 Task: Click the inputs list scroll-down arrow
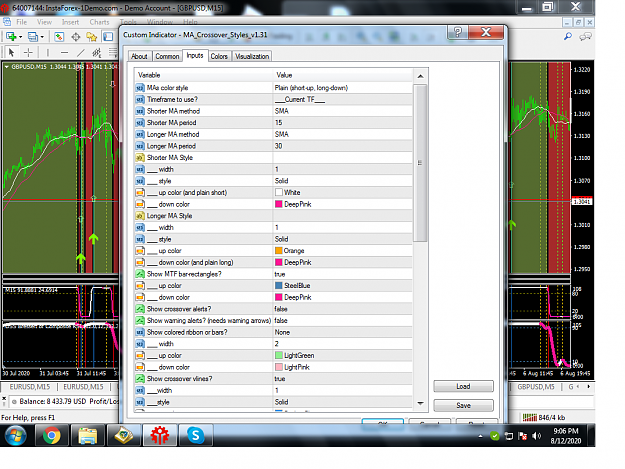click(x=420, y=403)
